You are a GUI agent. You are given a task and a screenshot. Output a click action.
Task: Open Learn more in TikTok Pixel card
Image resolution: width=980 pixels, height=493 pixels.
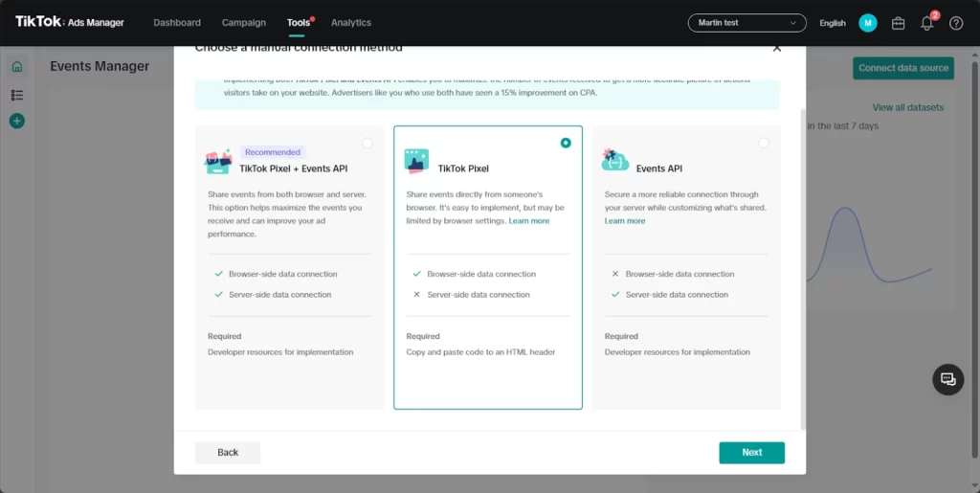pyautogui.click(x=528, y=221)
